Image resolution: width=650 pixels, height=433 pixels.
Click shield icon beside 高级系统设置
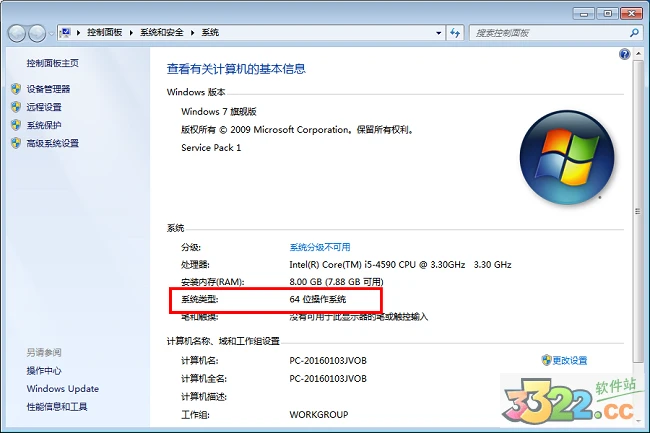16,143
